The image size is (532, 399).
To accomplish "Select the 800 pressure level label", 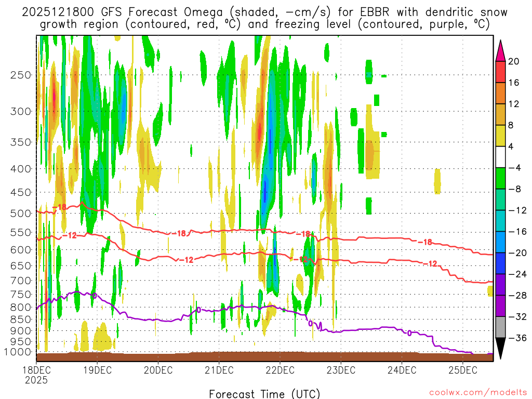I will click(x=21, y=308).
